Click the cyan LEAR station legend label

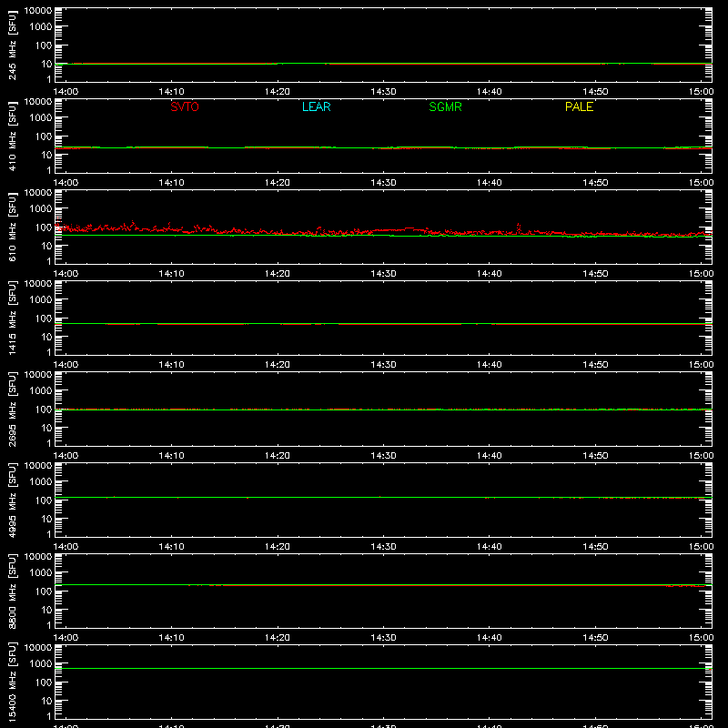tap(316, 106)
